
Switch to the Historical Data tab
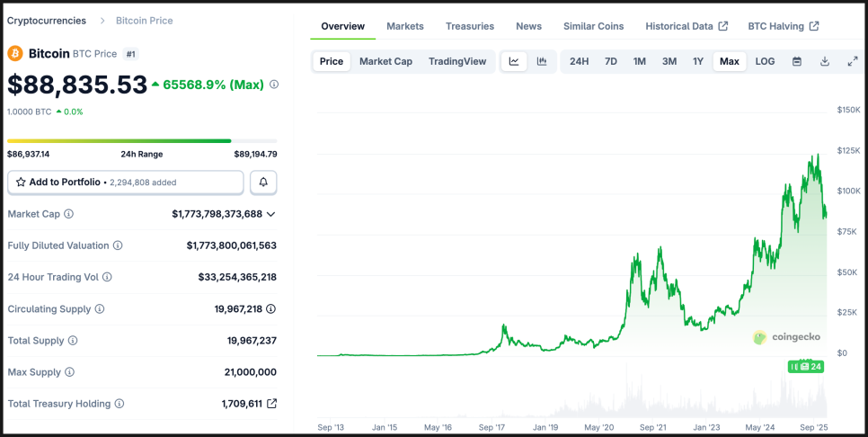[x=686, y=26]
